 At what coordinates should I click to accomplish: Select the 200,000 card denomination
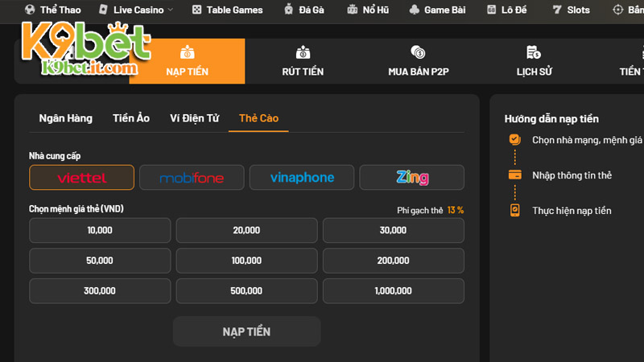click(x=394, y=261)
